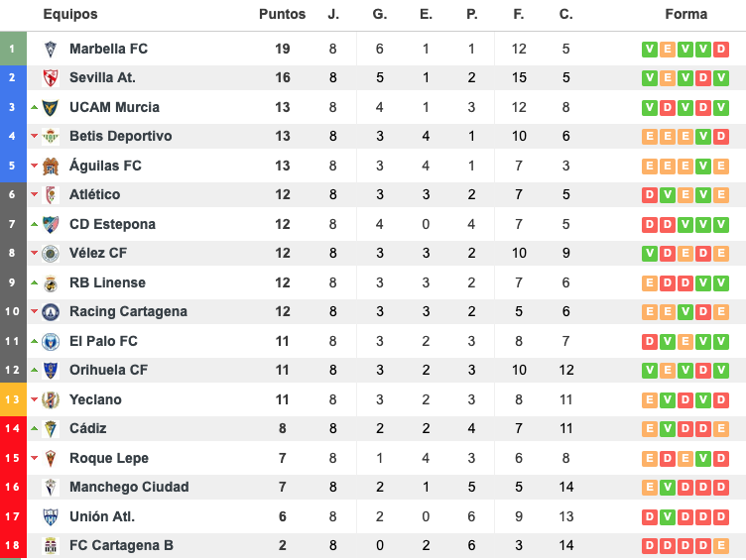Click the UCAM Murcia crest icon
746x560 pixels.
(51, 107)
